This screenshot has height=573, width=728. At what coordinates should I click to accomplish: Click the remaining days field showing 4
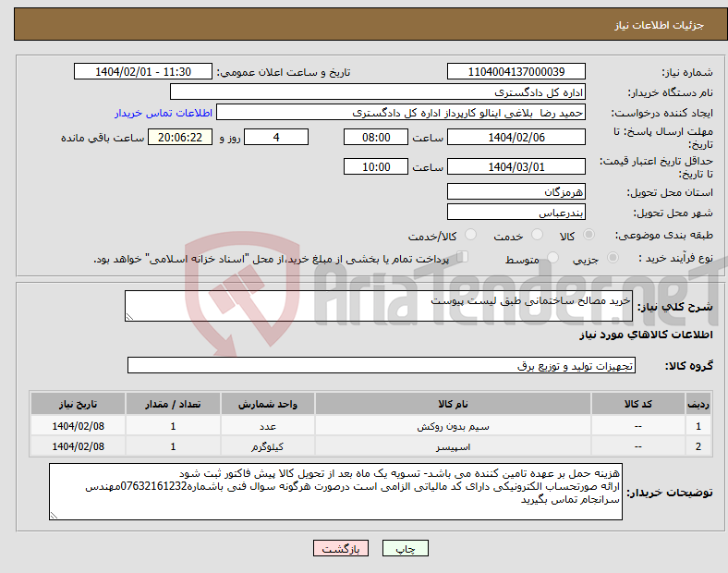pyautogui.click(x=276, y=137)
